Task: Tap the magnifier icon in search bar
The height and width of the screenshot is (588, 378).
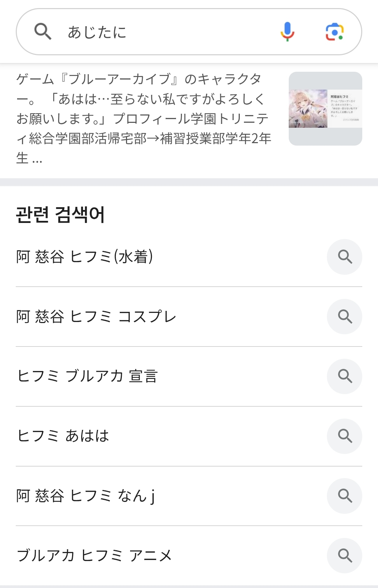Action: [43, 32]
